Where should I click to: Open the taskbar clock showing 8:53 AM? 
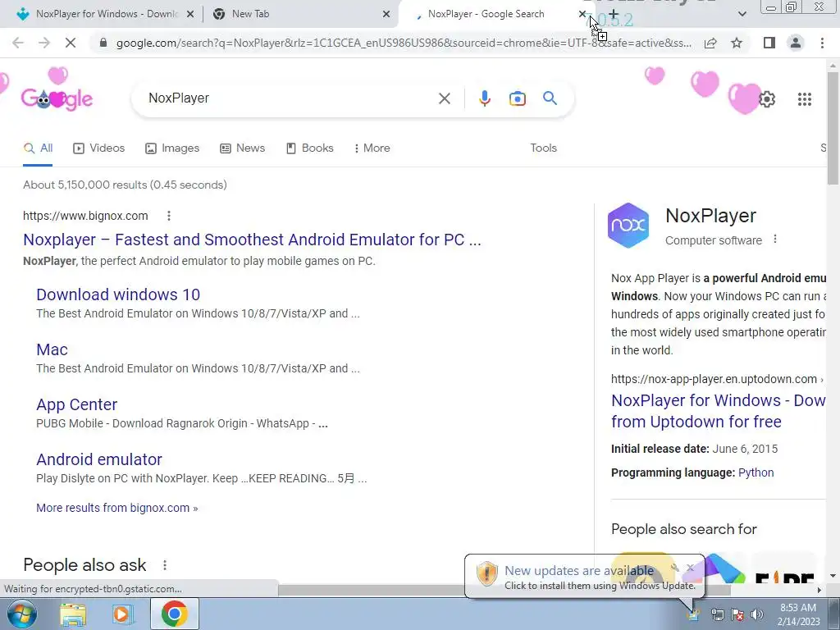pyautogui.click(x=798, y=614)
